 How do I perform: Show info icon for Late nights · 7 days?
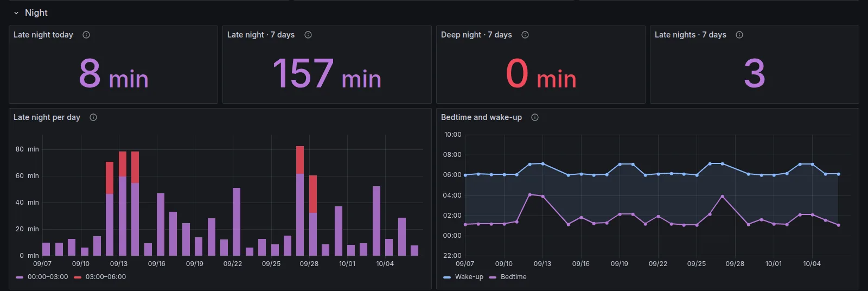[739, 35]
